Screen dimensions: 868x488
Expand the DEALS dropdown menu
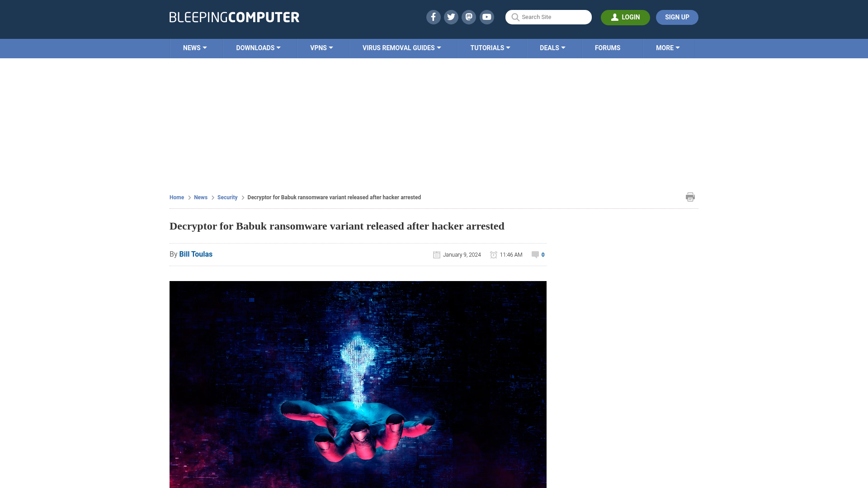552,47
